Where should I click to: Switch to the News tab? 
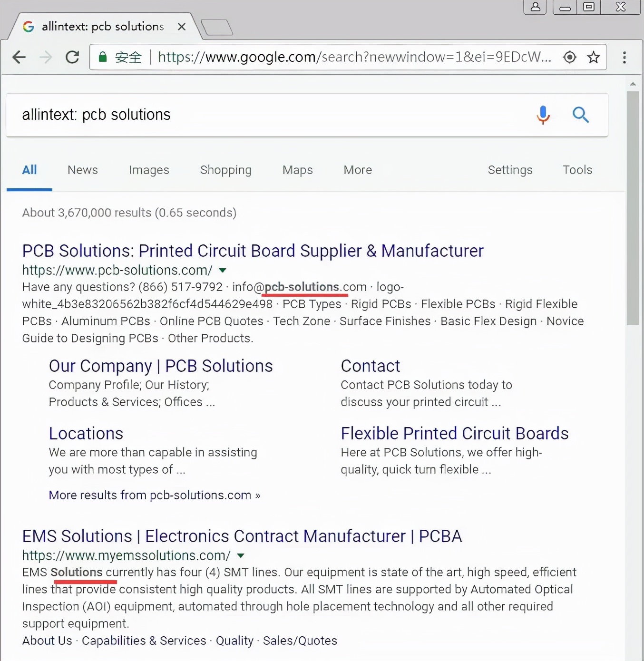tap(83, 170)
